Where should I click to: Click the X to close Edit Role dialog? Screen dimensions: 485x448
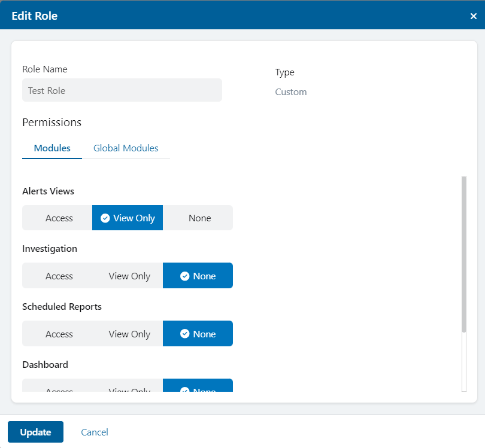pos(473,16)
